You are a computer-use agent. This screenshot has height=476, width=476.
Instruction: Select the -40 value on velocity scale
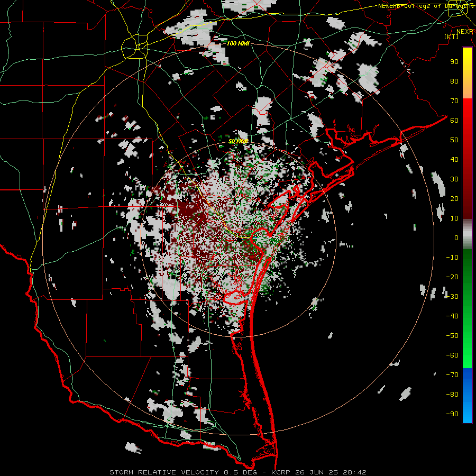pos(452,316)
